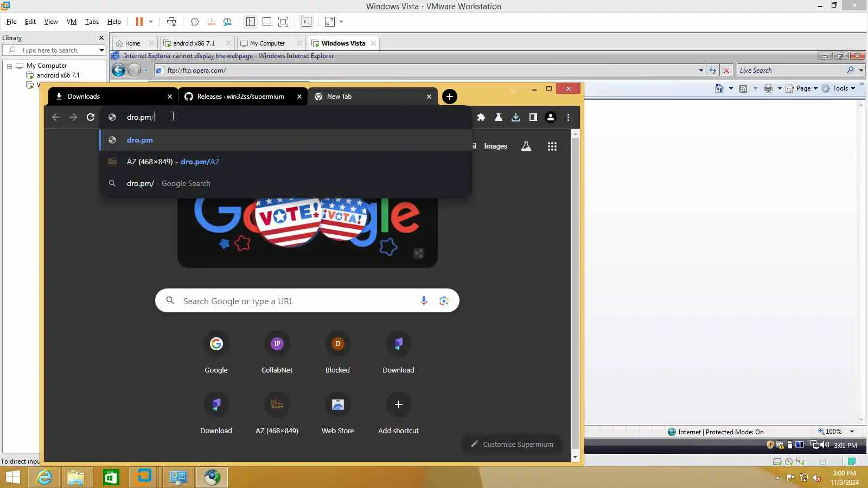Collapse the My Computer tree node
The width and height of the screenshot is (868, 488).
[9, 66]
